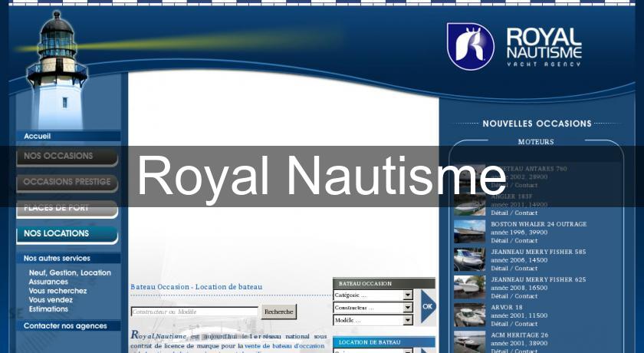
Task: Select the Moteurs tab in Nouvelles Occasions
Action: point(536,142)
